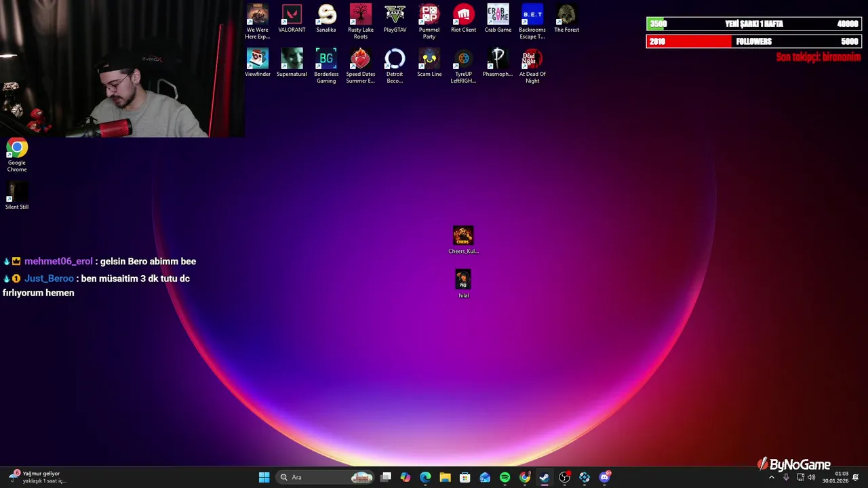Screen dimensions: 868x488
Task: Select the Silent Still desktop icon
Action: point(17,196)
